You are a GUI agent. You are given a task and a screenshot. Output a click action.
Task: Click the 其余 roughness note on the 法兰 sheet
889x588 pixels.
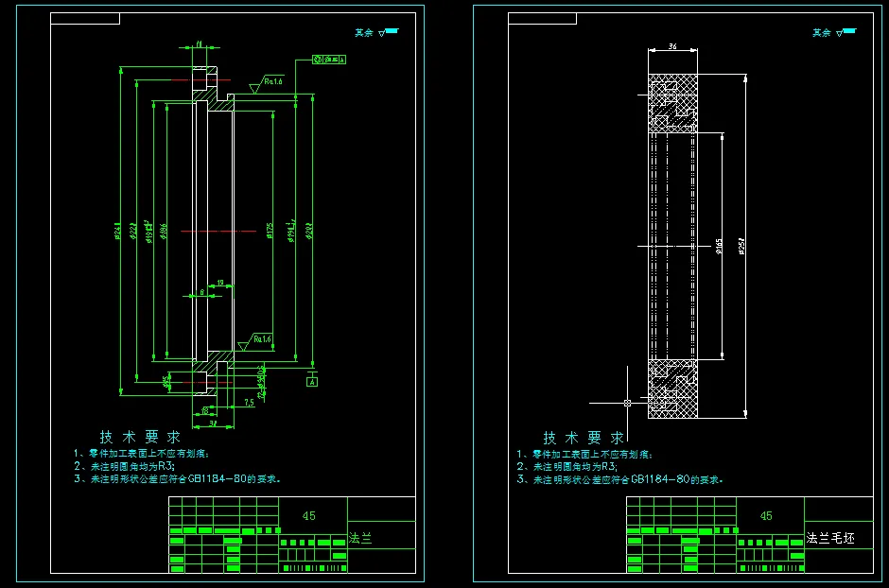[376, 32]
